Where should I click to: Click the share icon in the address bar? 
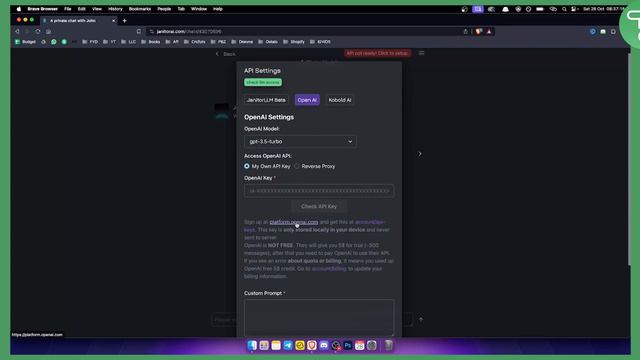465,31
